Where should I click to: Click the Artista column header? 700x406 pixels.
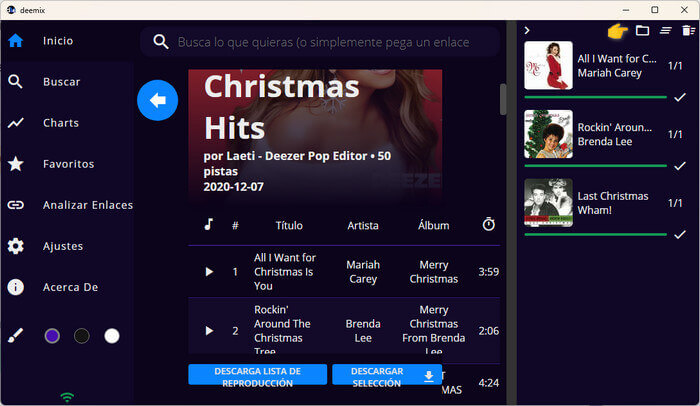[363, 226]
